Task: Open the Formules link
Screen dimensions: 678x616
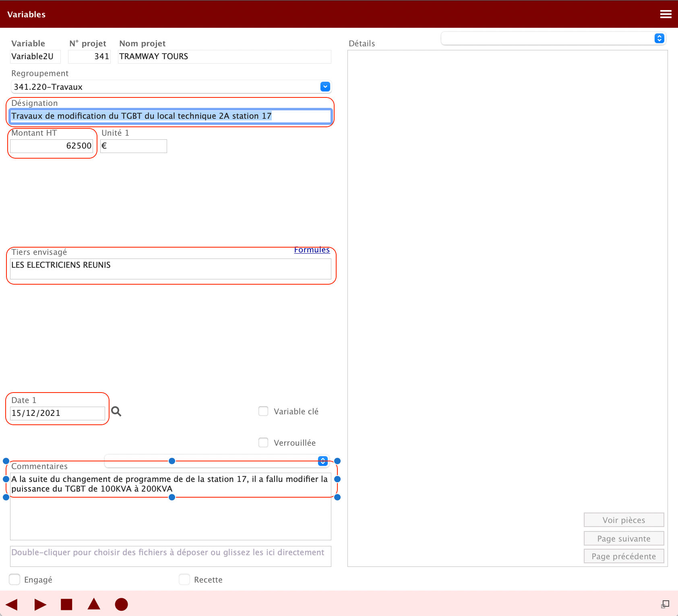Action: click(x=312, y=250)
